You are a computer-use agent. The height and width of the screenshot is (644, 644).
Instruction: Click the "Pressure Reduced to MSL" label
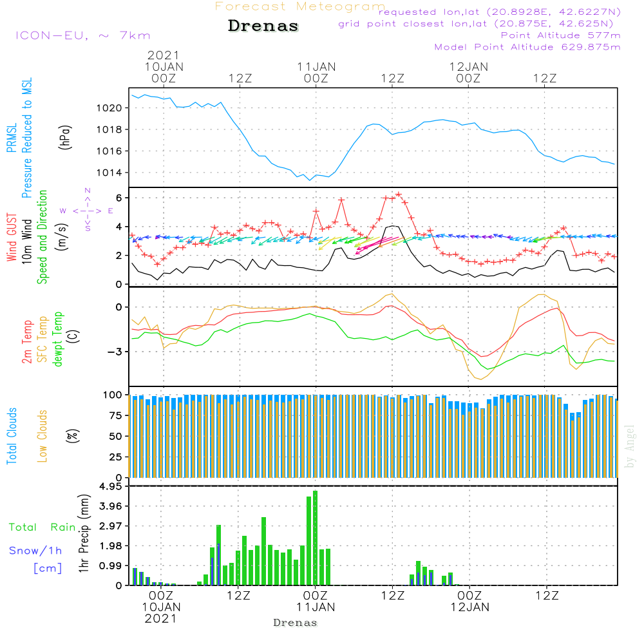click(x=26, y=138)
